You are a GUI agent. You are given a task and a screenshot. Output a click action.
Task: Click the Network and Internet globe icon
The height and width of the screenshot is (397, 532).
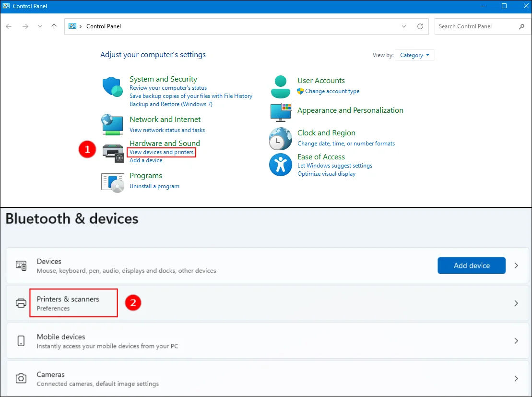tap(112, 125)
